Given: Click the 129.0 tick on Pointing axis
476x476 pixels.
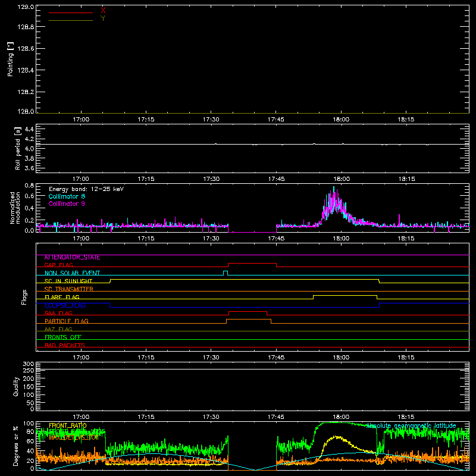Looking at the screenshot, I should 26,7.
